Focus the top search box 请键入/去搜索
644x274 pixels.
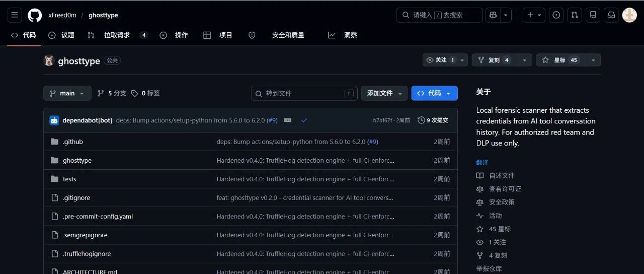(x=440, y=15)
